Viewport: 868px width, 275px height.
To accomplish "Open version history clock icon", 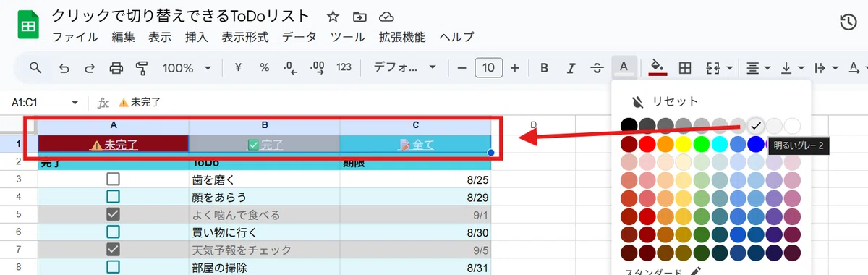I will click(x=848, y=22).
